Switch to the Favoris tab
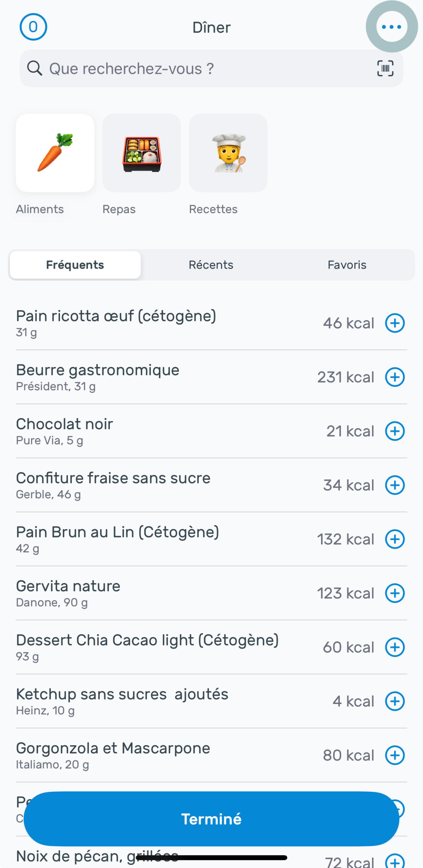This screenshot has height=868, width=423. pyautogui.click(x=347, y=265)
